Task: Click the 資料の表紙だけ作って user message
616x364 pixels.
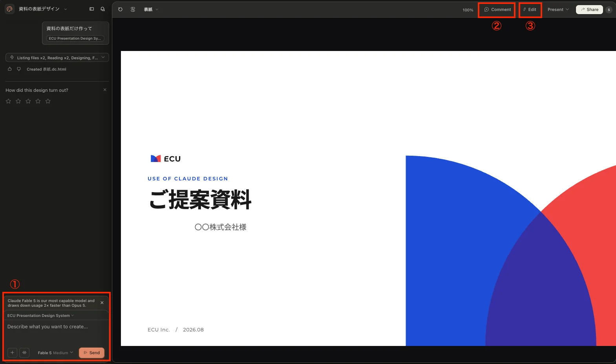Action: pyautogui.click(x=69, y=28)
